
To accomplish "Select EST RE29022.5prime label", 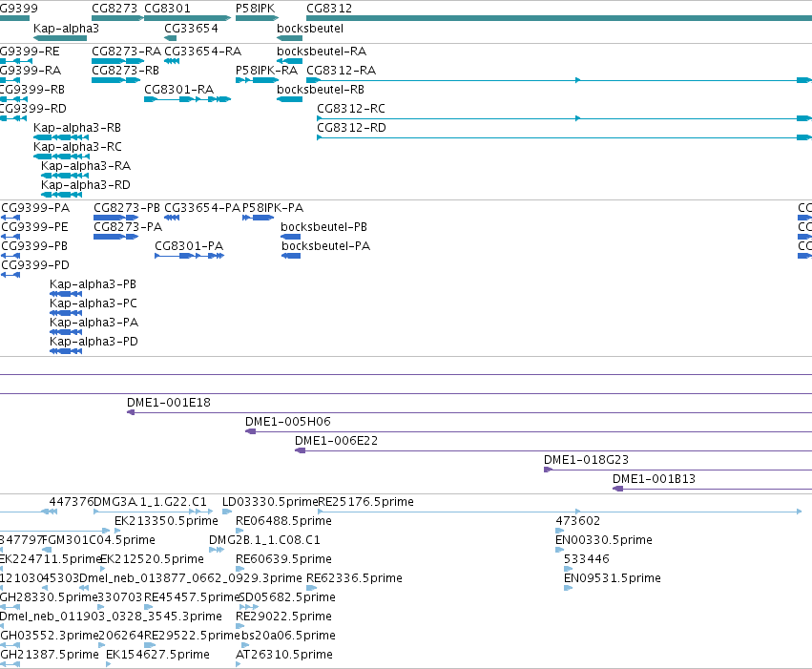I will click(x=283, y=617).
